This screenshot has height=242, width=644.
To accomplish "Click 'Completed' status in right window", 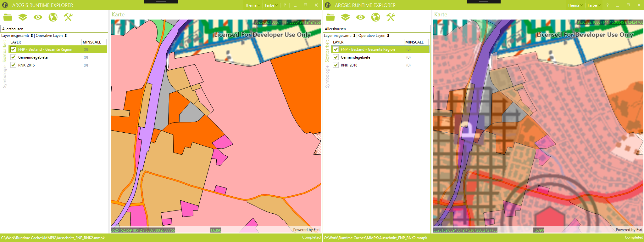I will pos(634,237).
